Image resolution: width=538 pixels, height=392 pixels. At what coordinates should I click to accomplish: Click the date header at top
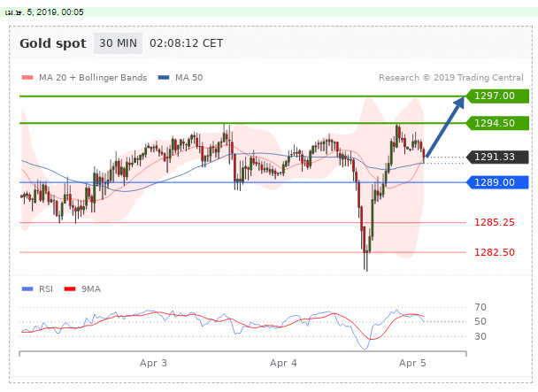pyautogui.click(x=44, y=12)
